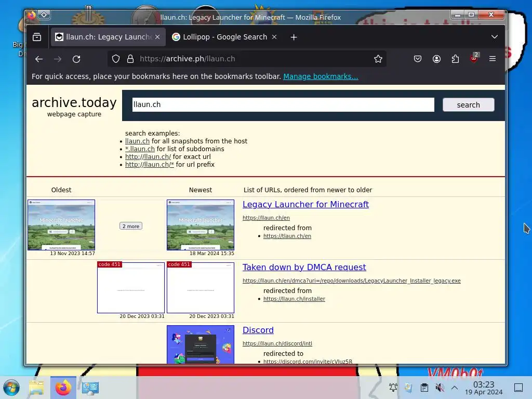Reload the current page
The height and width of the screenshot is (399, 532).
point(76,59)
